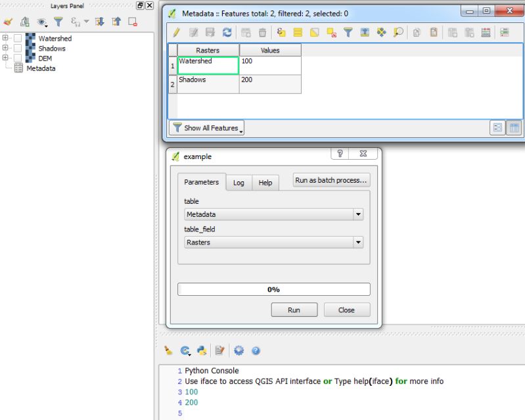Click the 0% progress bar
The image size is (525, 420).
point(273,289)
